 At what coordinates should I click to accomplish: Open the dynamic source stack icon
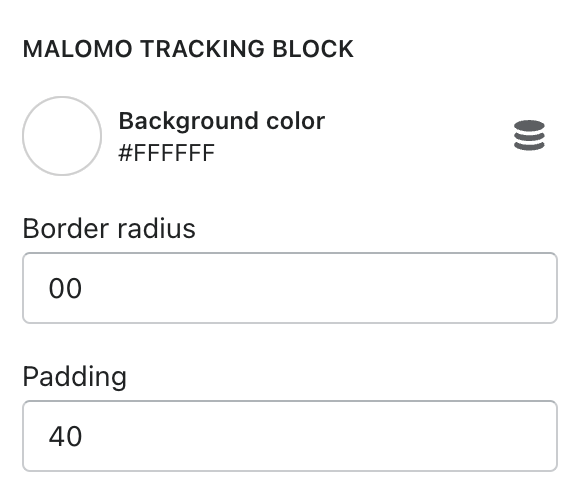(529, 135)
